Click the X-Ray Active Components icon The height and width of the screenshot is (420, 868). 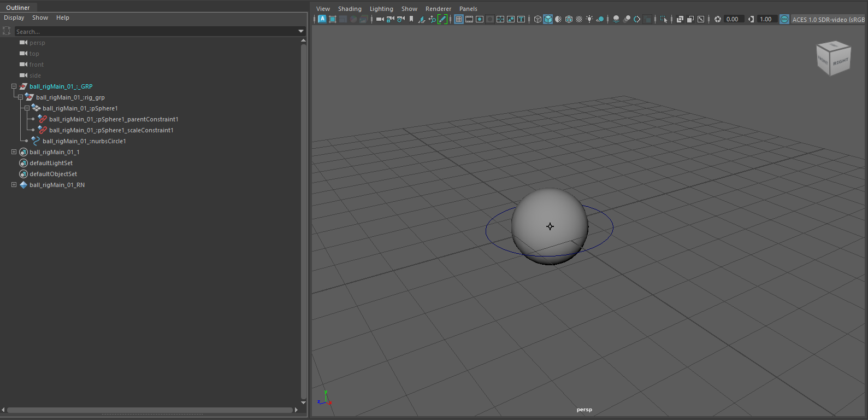690,19
